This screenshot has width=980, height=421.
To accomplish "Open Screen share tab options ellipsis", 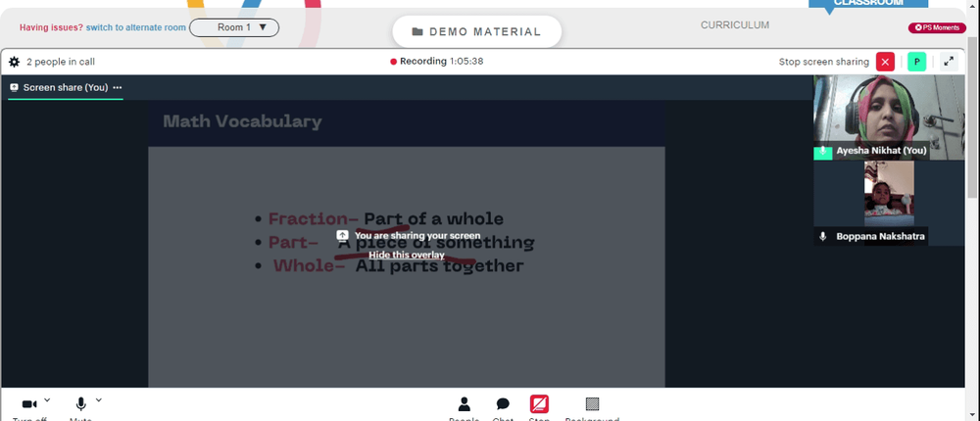I will 117,87.
